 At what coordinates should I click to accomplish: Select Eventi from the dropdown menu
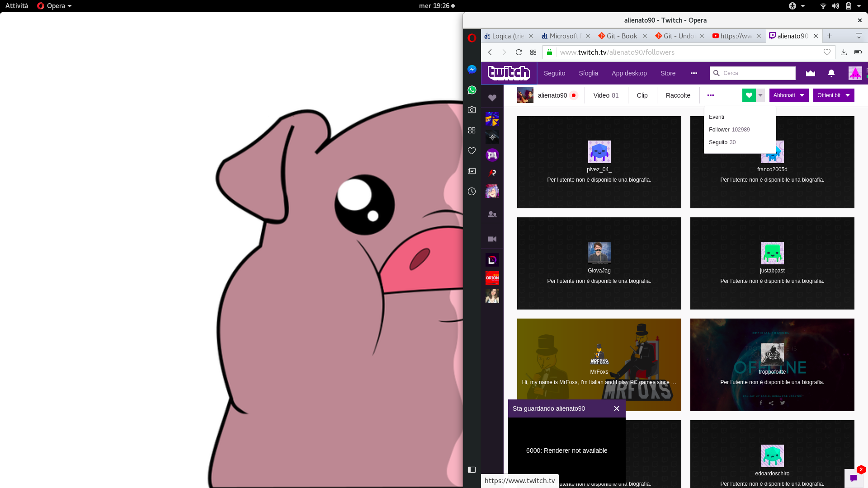716,117
